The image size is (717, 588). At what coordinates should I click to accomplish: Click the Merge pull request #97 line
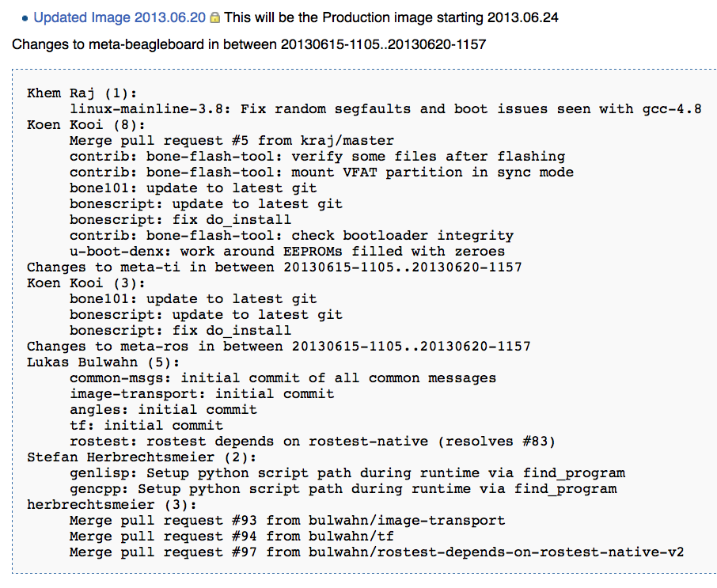point(376,552)
